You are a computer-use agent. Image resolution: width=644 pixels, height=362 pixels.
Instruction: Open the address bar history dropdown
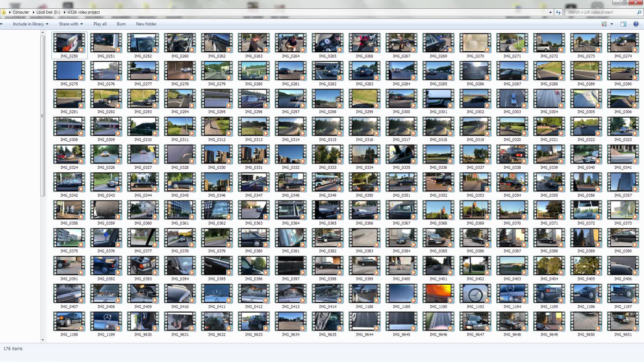coord(550,12)
